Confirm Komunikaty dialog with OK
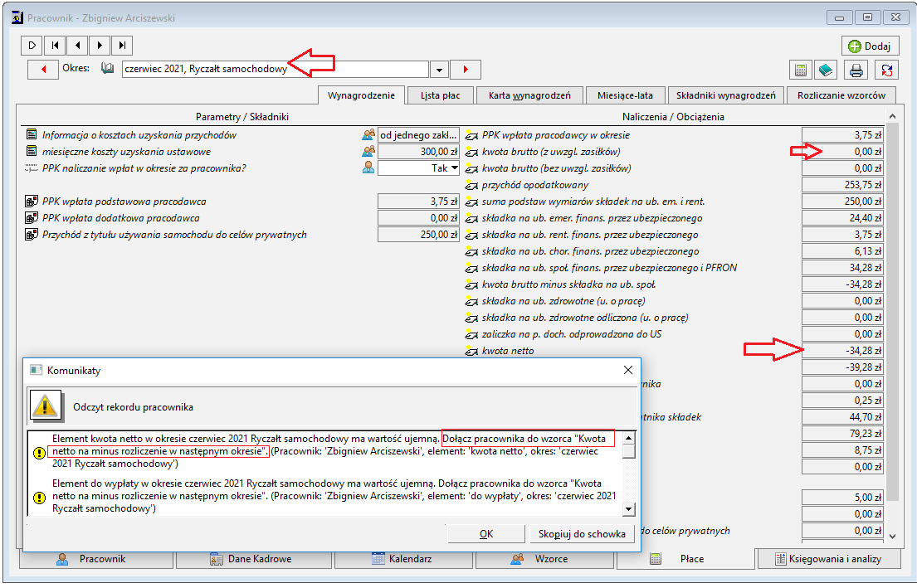Viewport: 917px width, 588px height. [x=486, y=533]
